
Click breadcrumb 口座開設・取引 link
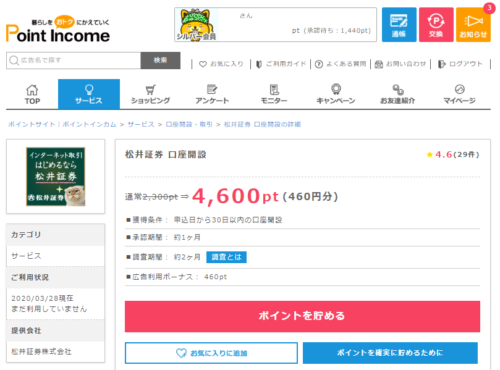[189, 124]
